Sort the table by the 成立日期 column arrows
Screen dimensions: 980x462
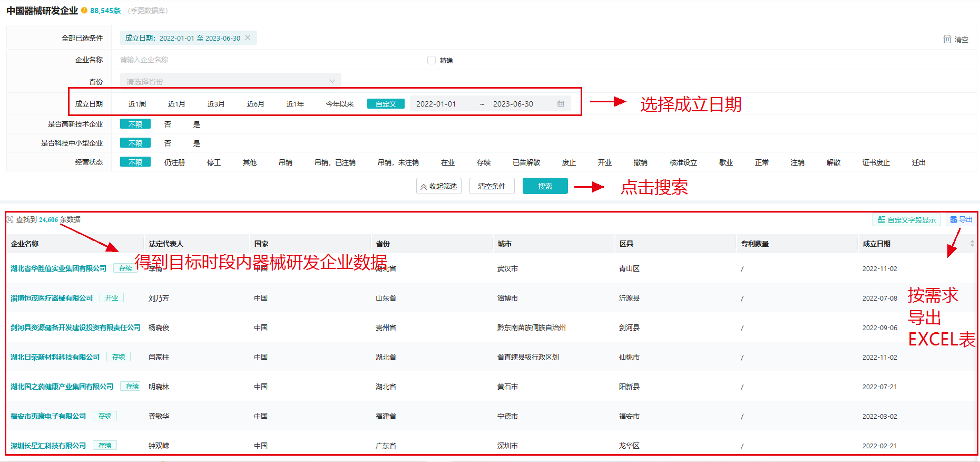point(972,244)
